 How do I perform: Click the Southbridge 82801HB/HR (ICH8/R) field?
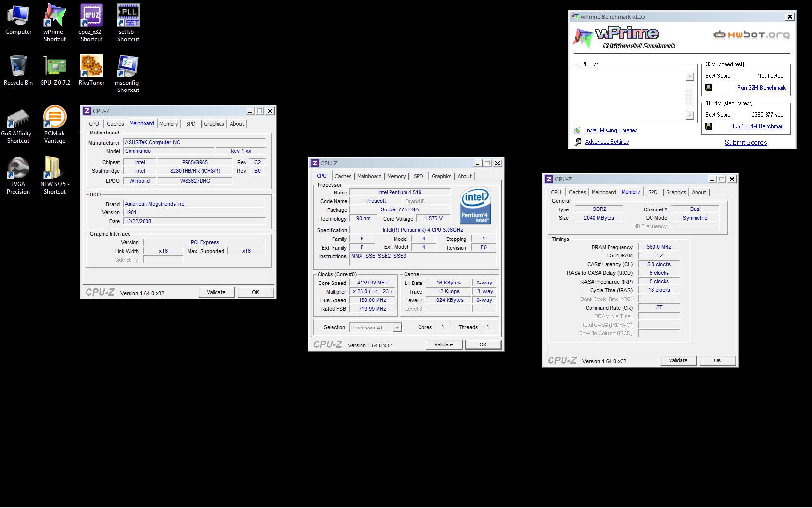195,171
